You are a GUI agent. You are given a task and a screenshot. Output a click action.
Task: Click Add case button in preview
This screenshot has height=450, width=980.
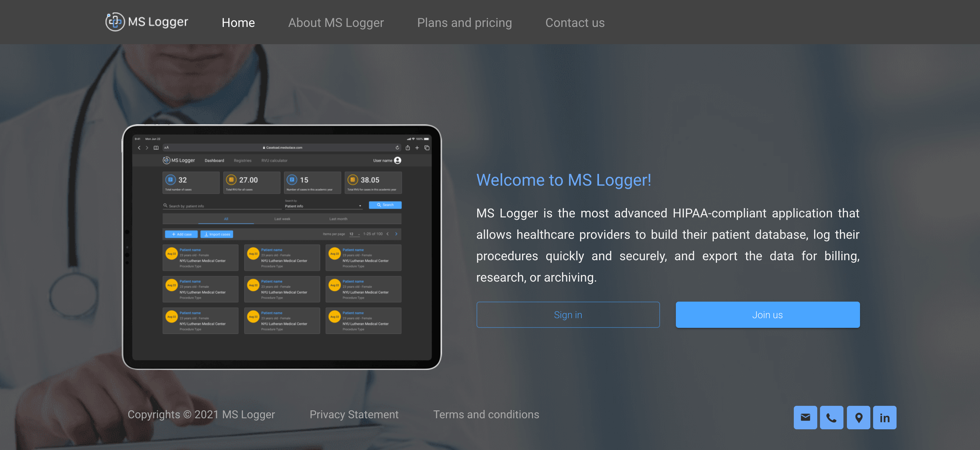tap(181, 234)
